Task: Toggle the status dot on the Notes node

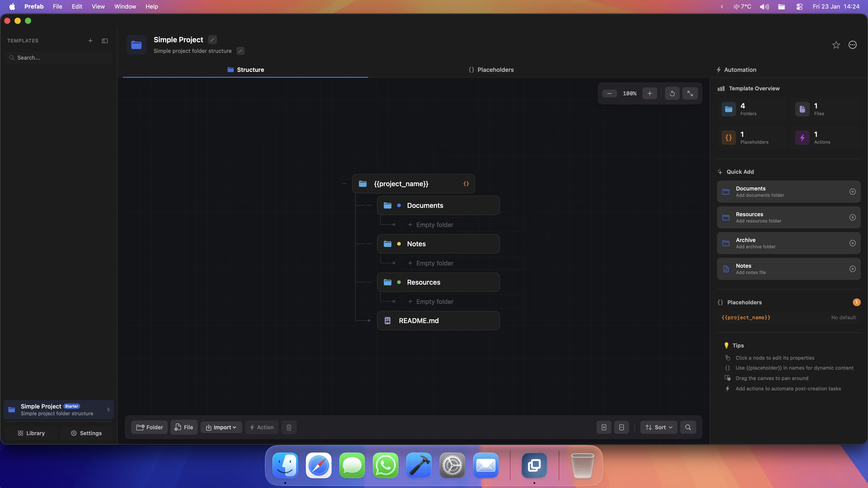Action: click(x=399, y=244)
